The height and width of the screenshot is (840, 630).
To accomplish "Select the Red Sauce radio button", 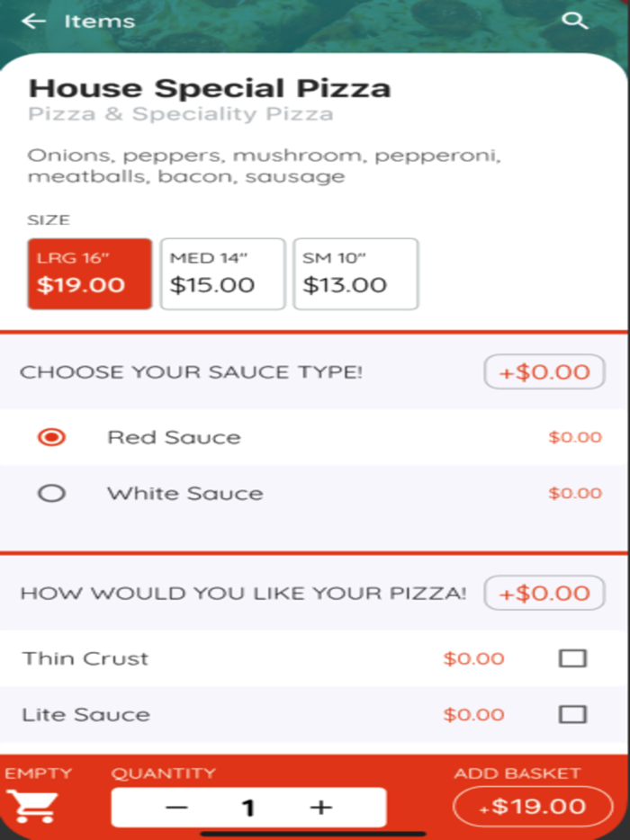I will click(x=53, y=438).
